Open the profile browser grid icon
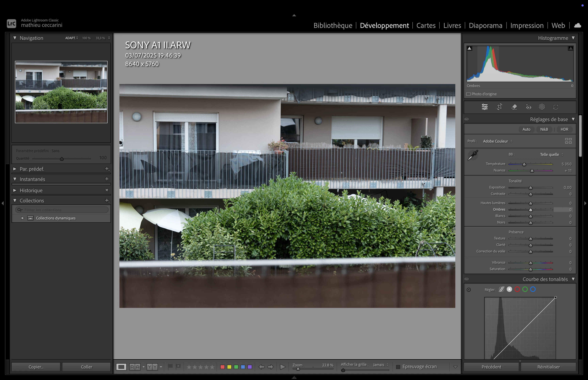The image size is (588, 380). 568,141
